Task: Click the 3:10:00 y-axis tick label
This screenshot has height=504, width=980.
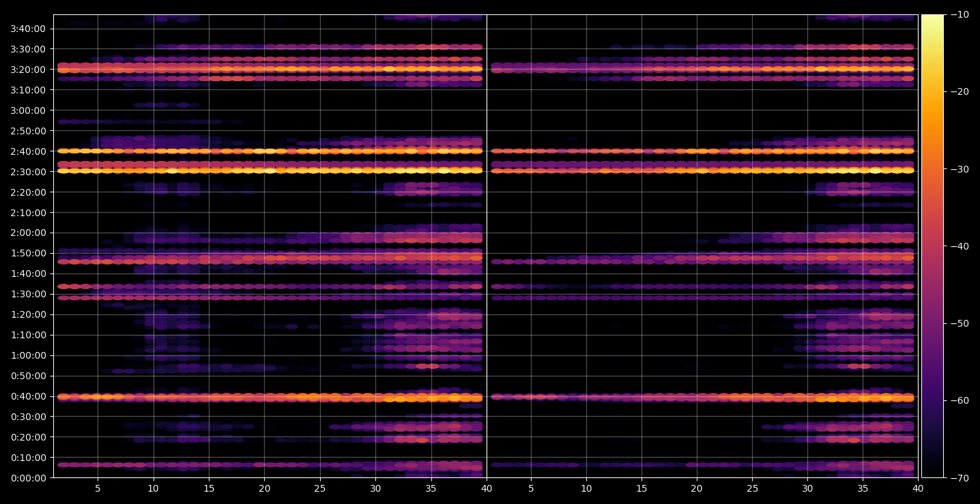Action: coord(28,90)
